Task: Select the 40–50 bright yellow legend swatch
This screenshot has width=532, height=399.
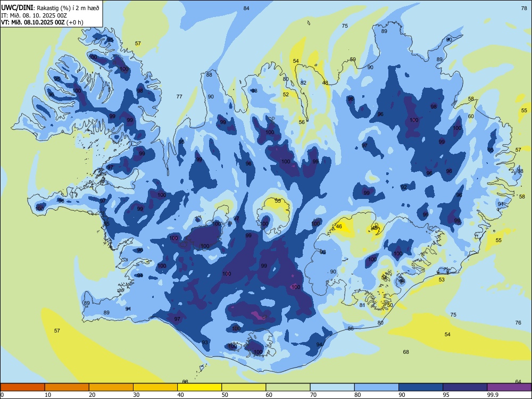Action: pos(199,387)
